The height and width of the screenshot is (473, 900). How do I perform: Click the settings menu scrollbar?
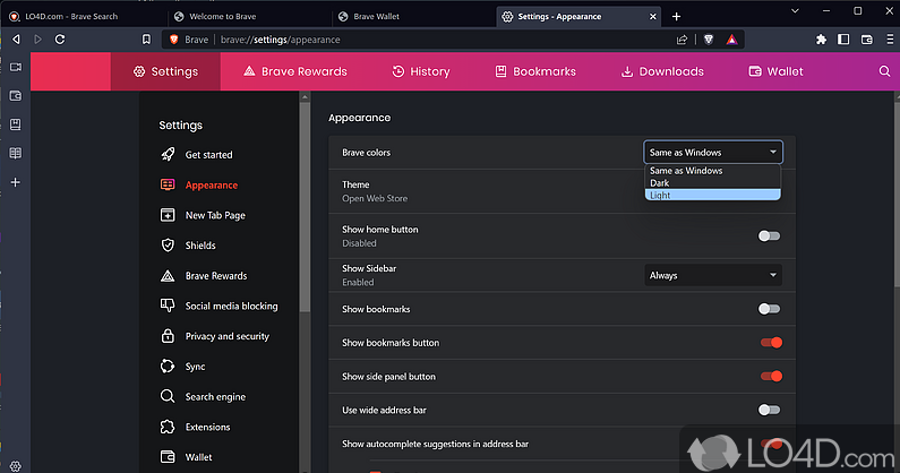click(305, 207)
